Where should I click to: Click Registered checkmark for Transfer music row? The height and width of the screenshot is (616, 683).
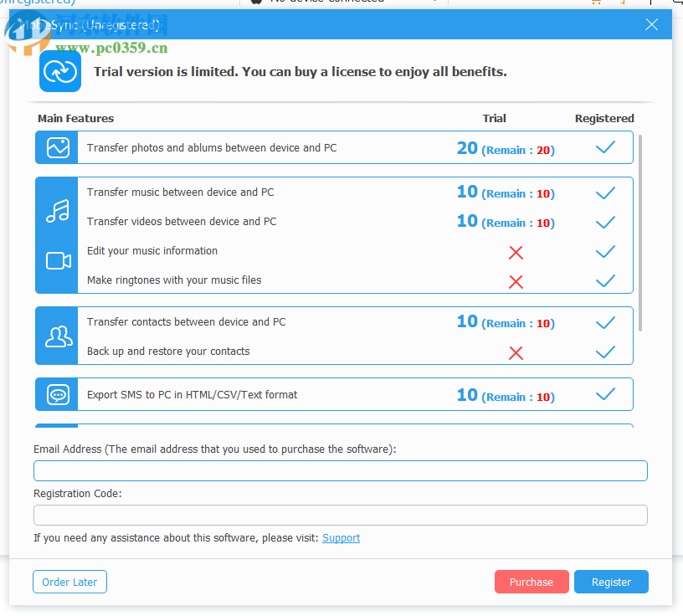605,192
